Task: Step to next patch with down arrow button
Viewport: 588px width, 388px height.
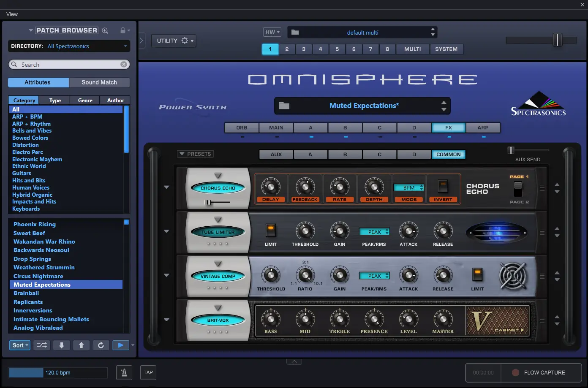Action: 62,345
